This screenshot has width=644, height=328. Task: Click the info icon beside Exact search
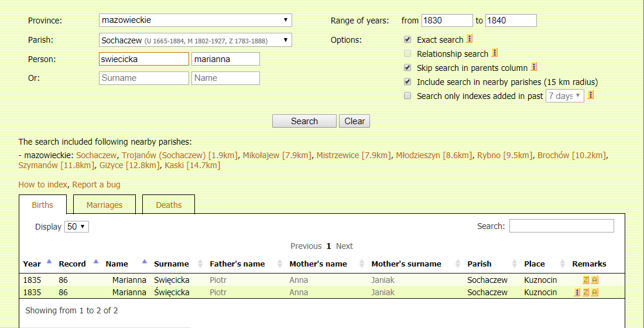pos(470,39)
